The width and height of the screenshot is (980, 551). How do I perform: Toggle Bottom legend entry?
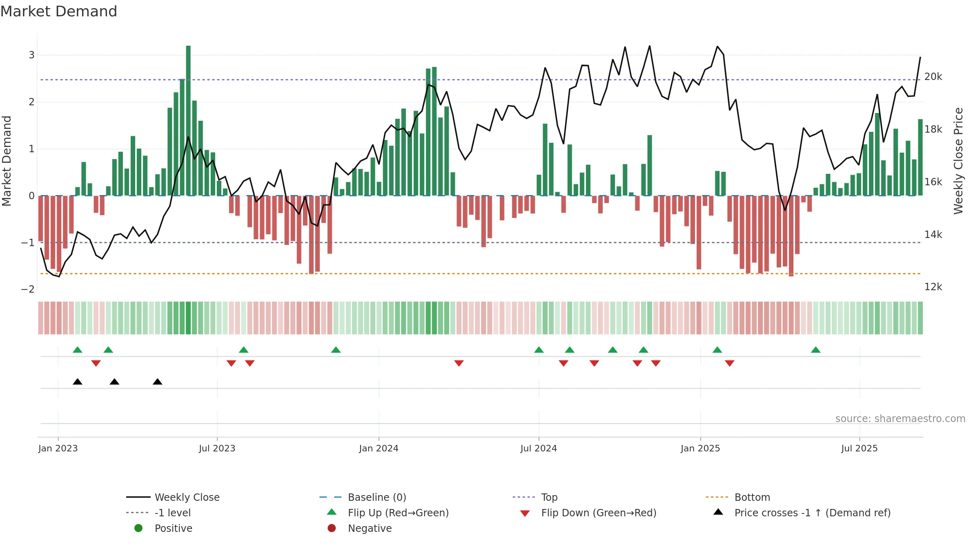737,497
